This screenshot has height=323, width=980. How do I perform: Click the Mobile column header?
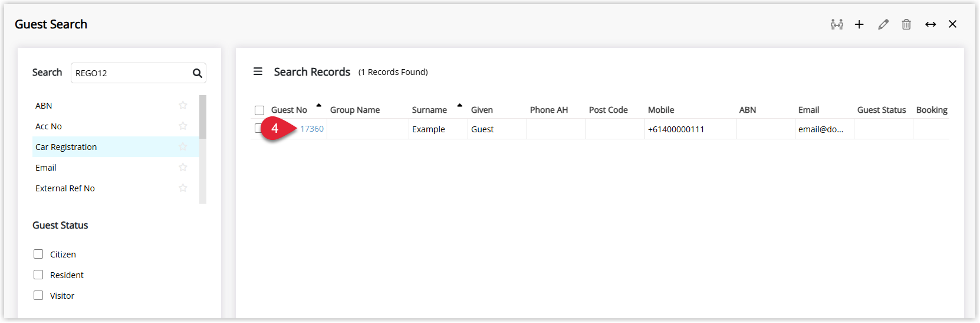(661, 110)
